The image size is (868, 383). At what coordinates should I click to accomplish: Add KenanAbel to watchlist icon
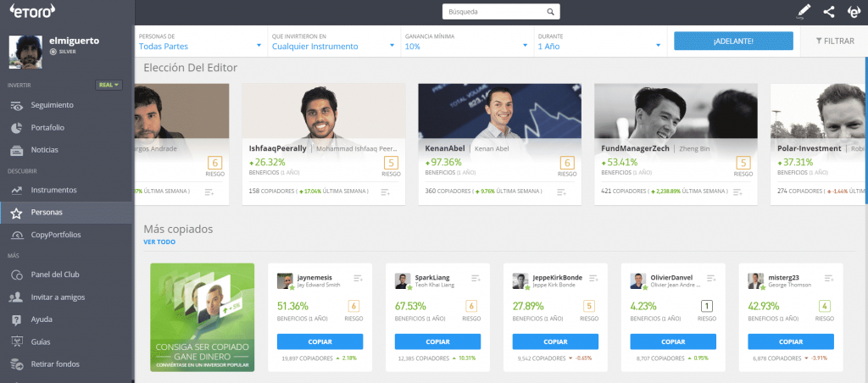click(x=561, y=192)
